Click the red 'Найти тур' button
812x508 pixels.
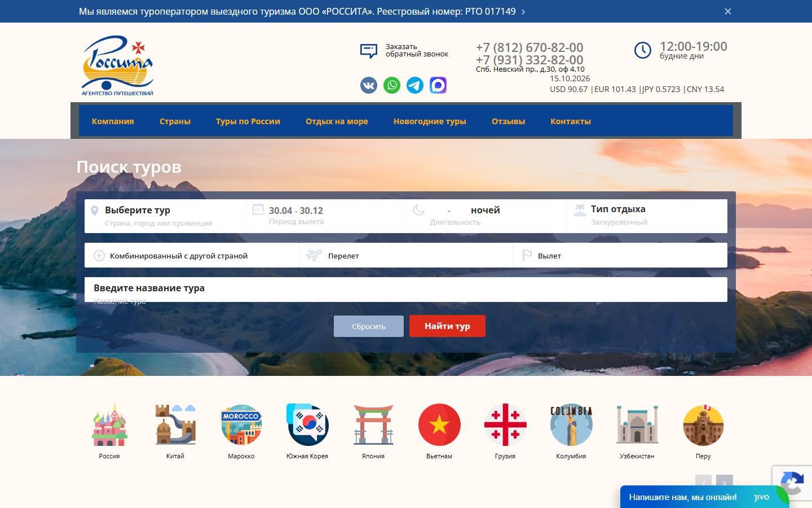(x=447, y=326)
